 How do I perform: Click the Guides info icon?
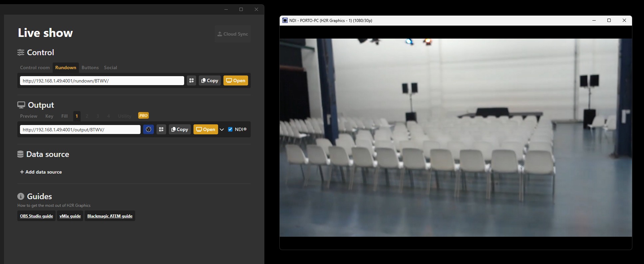click(21, 197)
